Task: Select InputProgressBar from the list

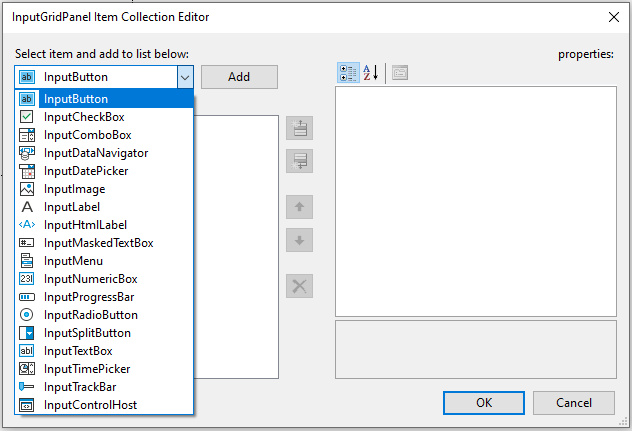Action: [89, 297]
